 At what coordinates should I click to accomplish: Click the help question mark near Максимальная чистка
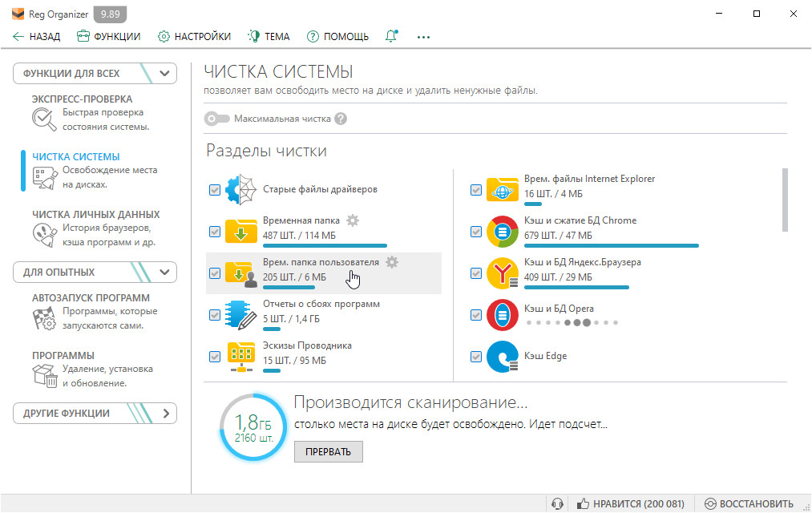(x=341, y=119)
